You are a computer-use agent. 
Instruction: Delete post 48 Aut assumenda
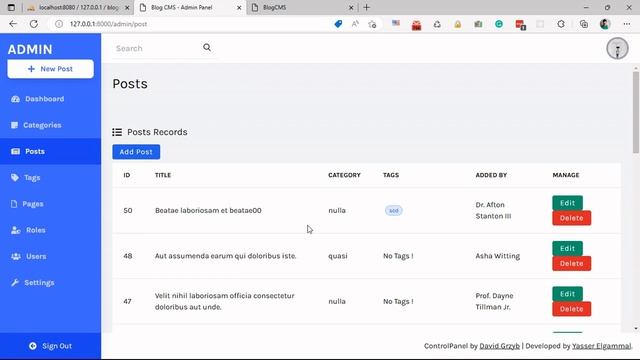point(571,263)
